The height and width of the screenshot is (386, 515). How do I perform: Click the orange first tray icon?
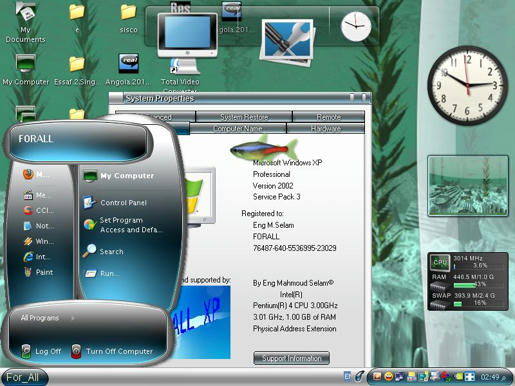[377, 377]
